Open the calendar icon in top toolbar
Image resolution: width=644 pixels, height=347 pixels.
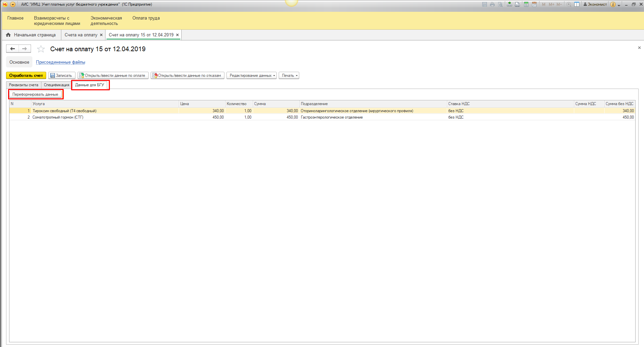pyautogui.click(x=534, y=4)
